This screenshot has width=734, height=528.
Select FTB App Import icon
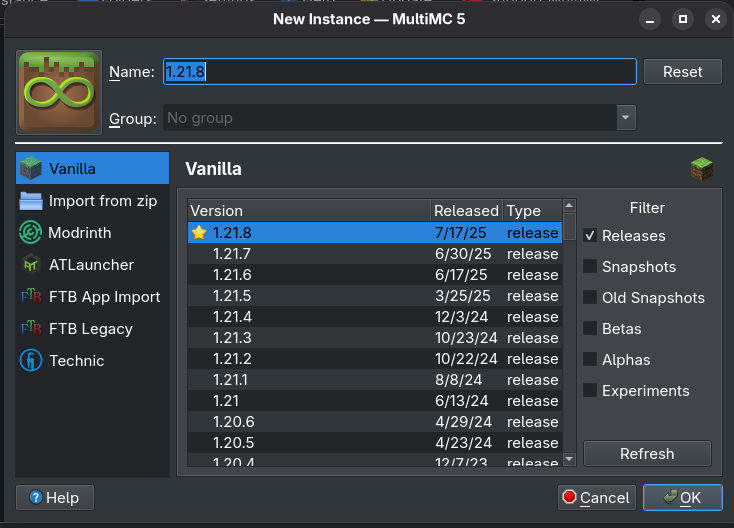[x=32, y=297]
